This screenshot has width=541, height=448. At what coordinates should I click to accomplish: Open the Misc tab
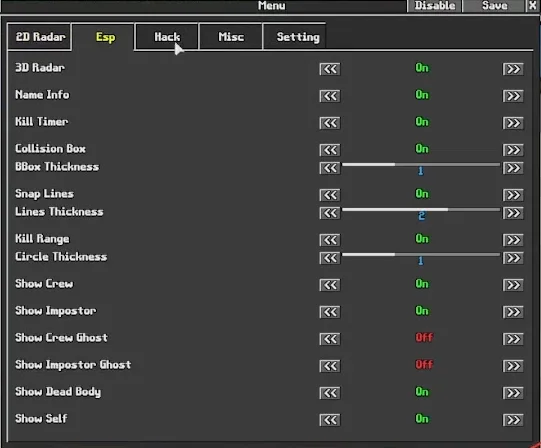[x=231, y=37]
